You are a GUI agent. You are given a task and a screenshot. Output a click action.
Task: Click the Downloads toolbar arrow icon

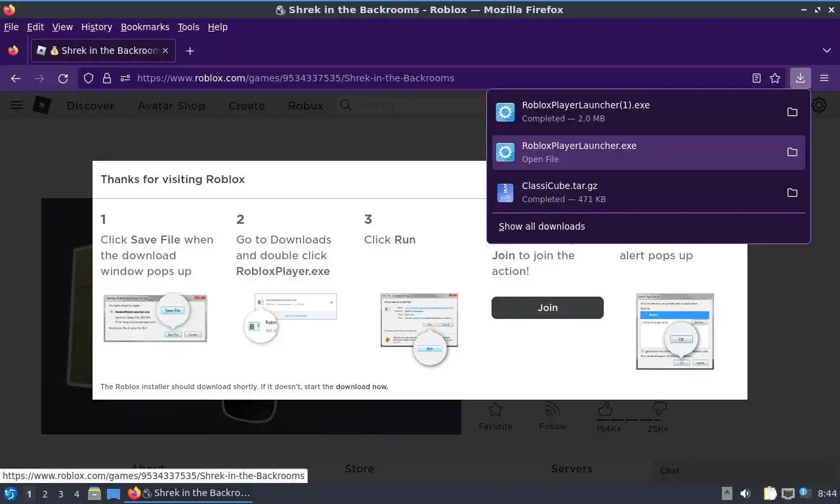tap(800, 78)
